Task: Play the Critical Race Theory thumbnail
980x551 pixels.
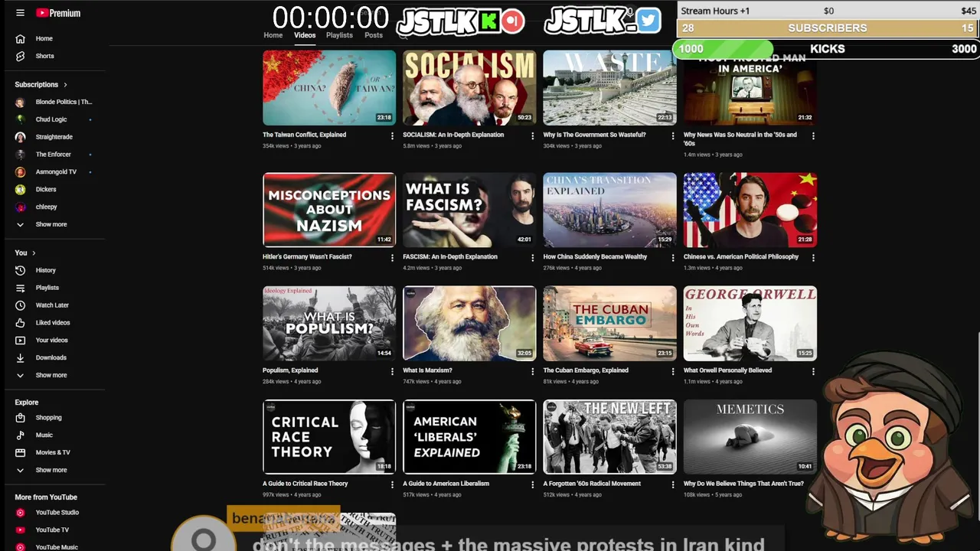Action: coord(329,436)
